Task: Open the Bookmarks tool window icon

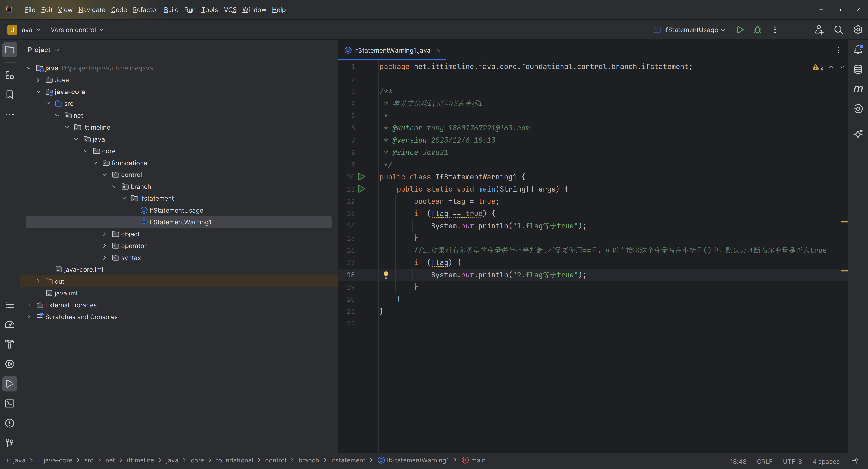Action: click(10, 95)
